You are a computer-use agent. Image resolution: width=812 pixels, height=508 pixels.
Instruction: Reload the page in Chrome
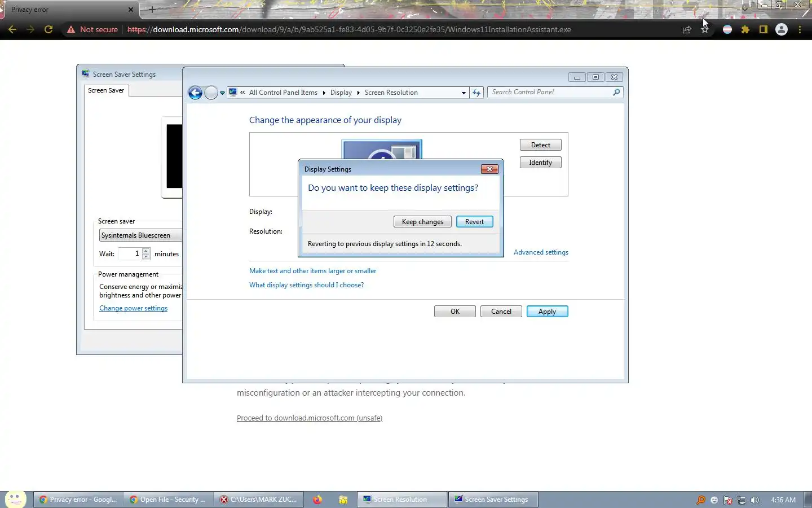(x=48, y=29)
